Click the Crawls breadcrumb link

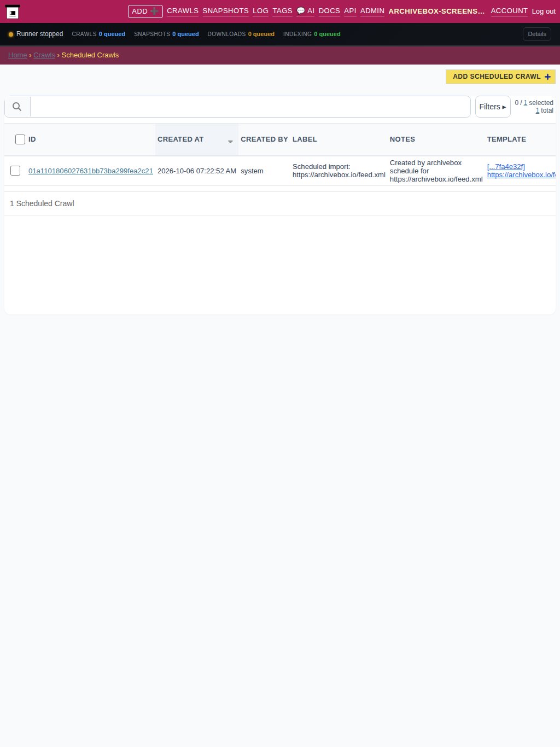click(44, 55)
